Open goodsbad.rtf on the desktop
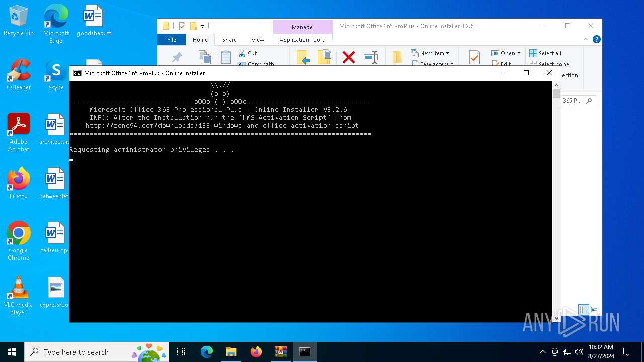The image size is (644, 362). (94, 21)
